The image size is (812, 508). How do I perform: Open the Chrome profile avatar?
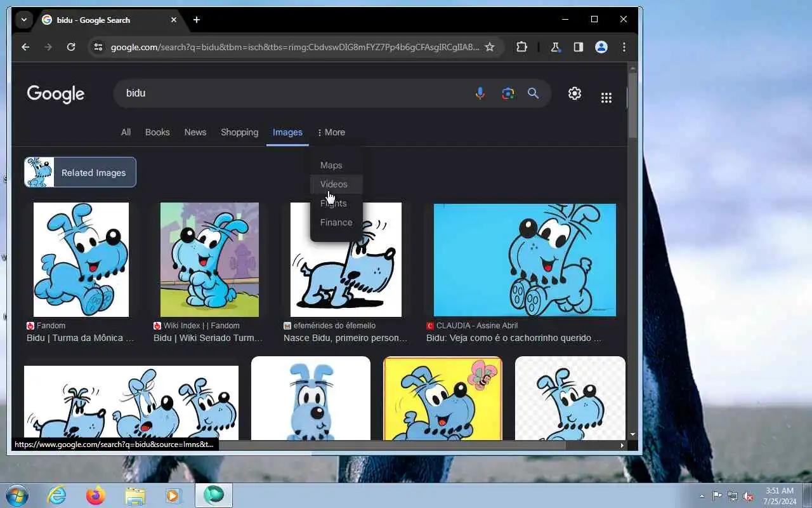[601, 47]
